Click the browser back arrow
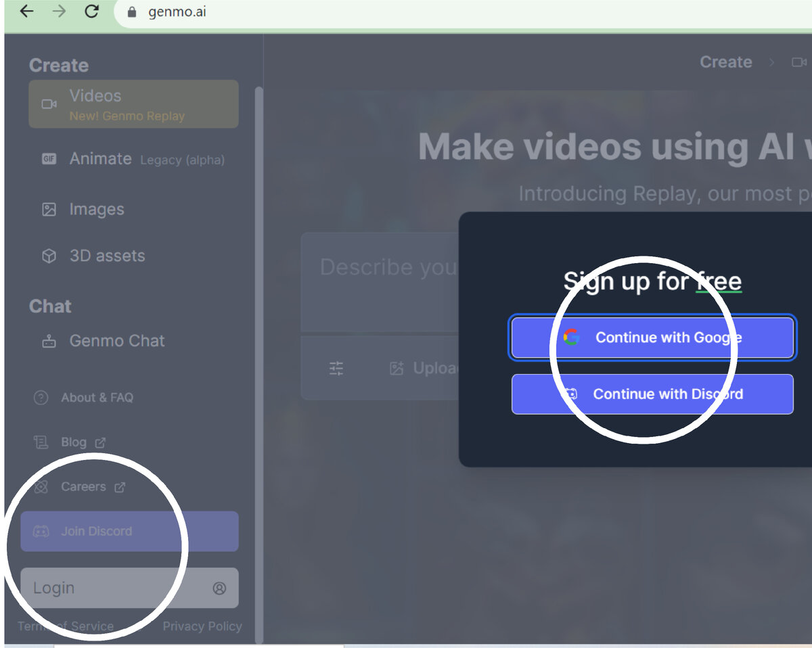The height and width of the screenshot is (648, 812). pyautogui.click(x=26, y=11)
